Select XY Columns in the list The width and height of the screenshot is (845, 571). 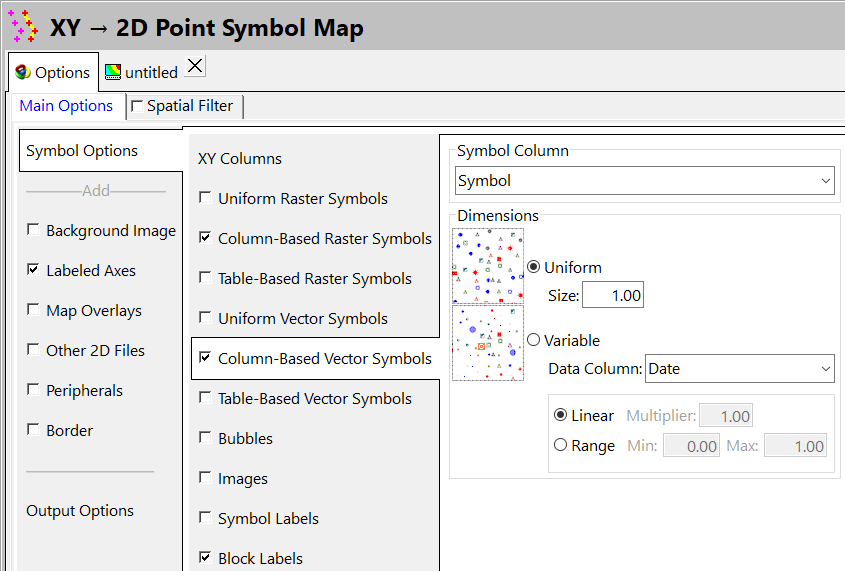coord(240,159)
